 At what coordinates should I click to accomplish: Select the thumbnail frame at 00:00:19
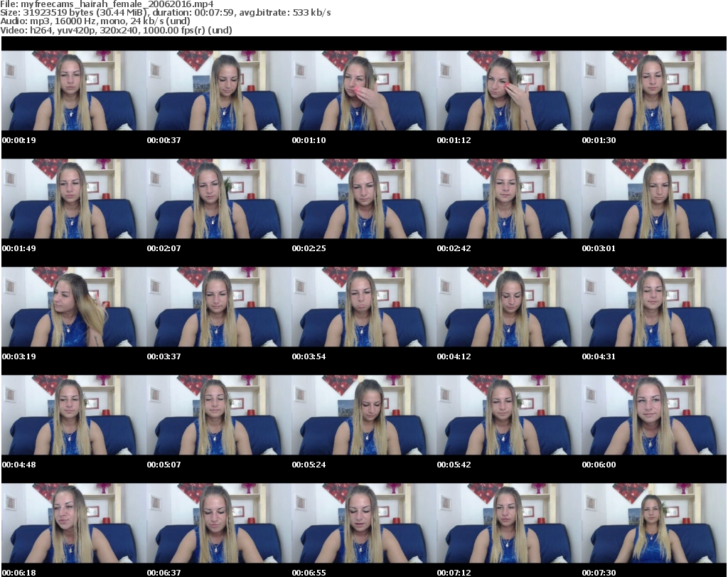coord(74,90)
